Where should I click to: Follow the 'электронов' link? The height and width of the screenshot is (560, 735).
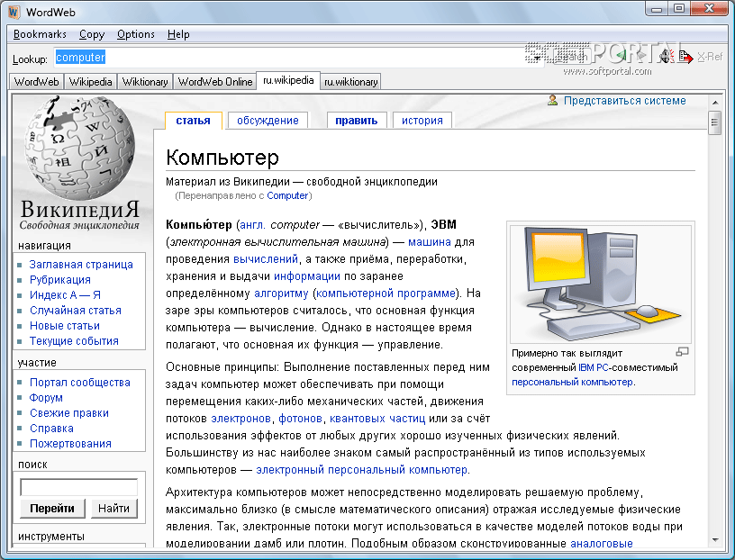240,419
